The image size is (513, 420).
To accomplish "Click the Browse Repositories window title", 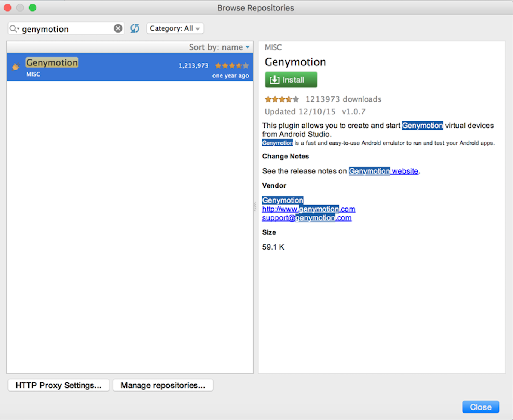I will coord(256,8).
